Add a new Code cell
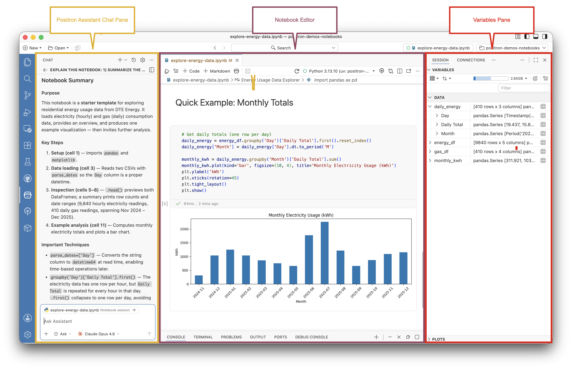The height and width of the screenshot is (374, 588). (x=191, y=71)
